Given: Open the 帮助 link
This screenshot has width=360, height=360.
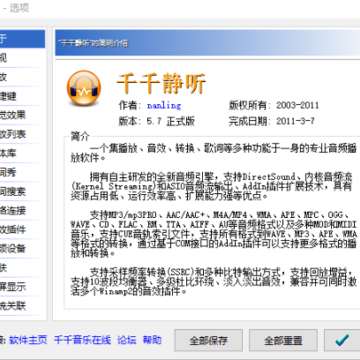Looking at the screenshot, I should pyautogui.click(x=152, y=340).
